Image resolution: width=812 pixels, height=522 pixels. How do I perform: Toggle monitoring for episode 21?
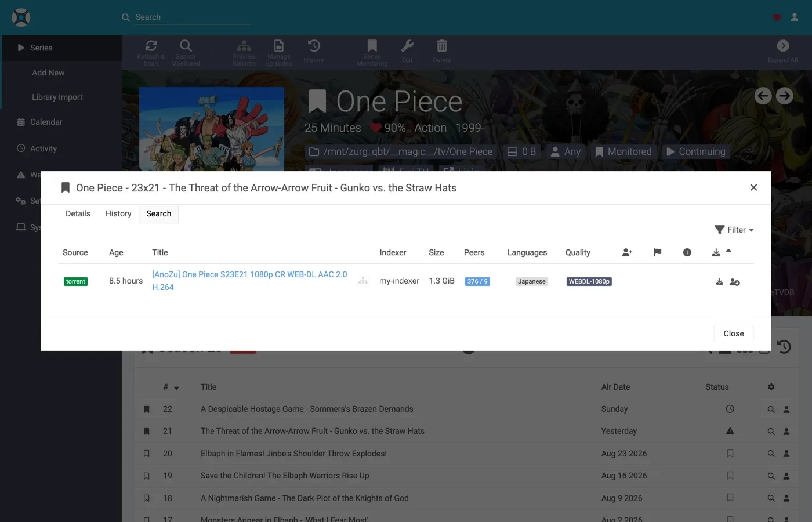point(146,432)
